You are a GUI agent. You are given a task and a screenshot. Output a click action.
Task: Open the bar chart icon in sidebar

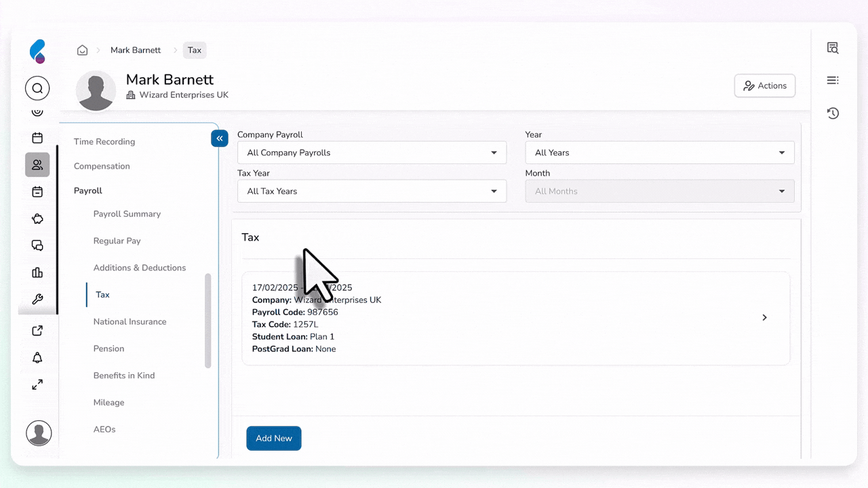tap(37, 272)
